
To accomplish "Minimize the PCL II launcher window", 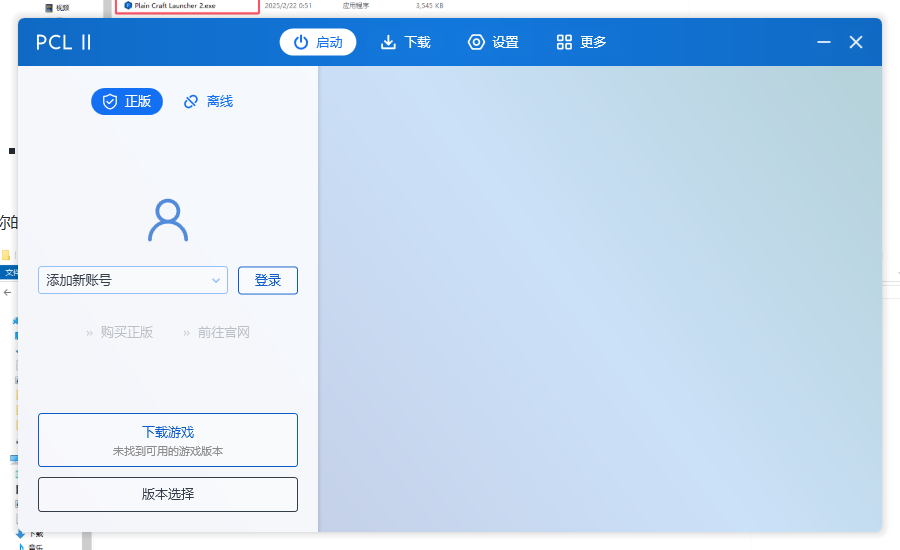I will [x=824, y=42].
